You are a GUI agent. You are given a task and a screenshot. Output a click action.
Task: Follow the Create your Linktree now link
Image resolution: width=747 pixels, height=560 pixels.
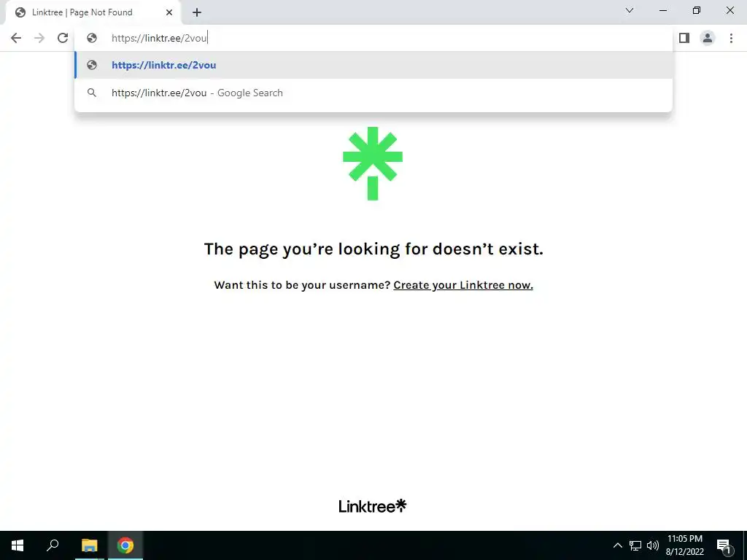click(x=463, y=285)
